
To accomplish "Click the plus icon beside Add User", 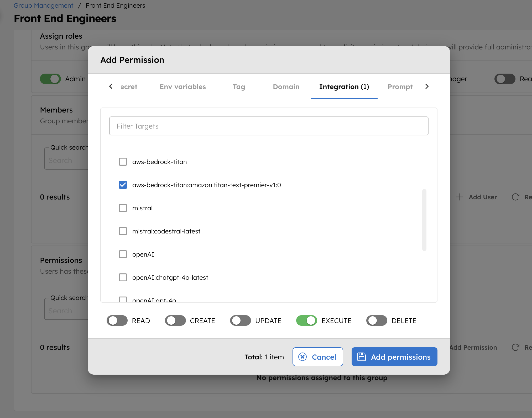I will (x=460, y=197).
